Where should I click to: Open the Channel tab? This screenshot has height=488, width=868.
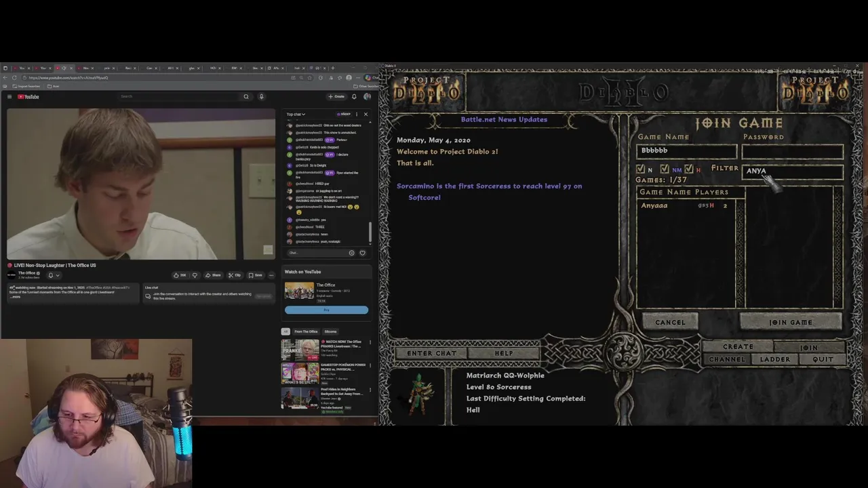pyautogui.click(x=727, y=359)
